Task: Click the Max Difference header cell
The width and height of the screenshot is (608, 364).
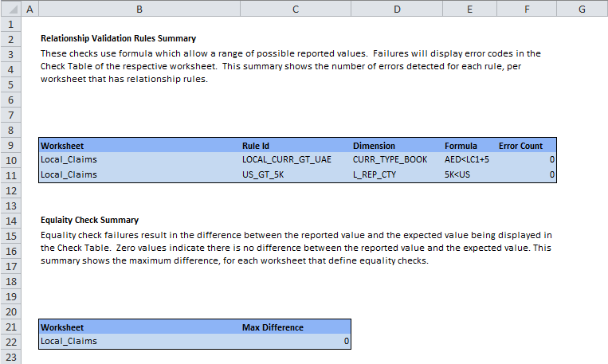Action: 273,327
